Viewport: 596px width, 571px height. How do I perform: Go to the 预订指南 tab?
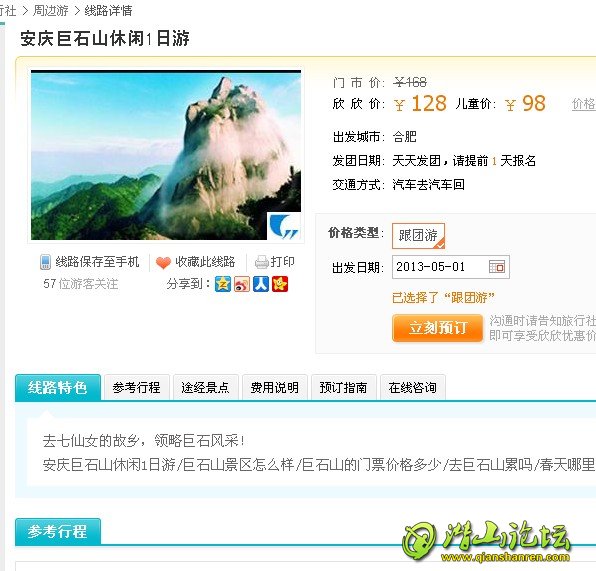pos(344,387)
